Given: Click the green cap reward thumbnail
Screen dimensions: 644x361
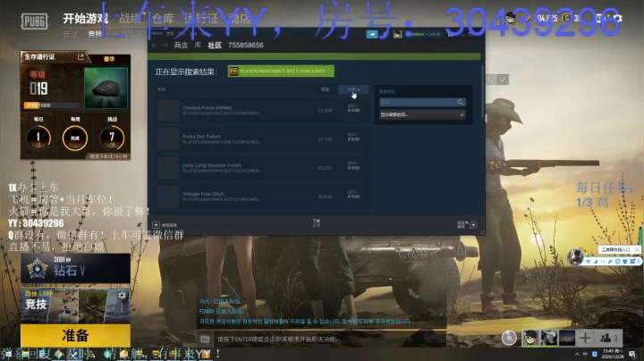Looking at the screenshot, I should click(x=106, y=88).
